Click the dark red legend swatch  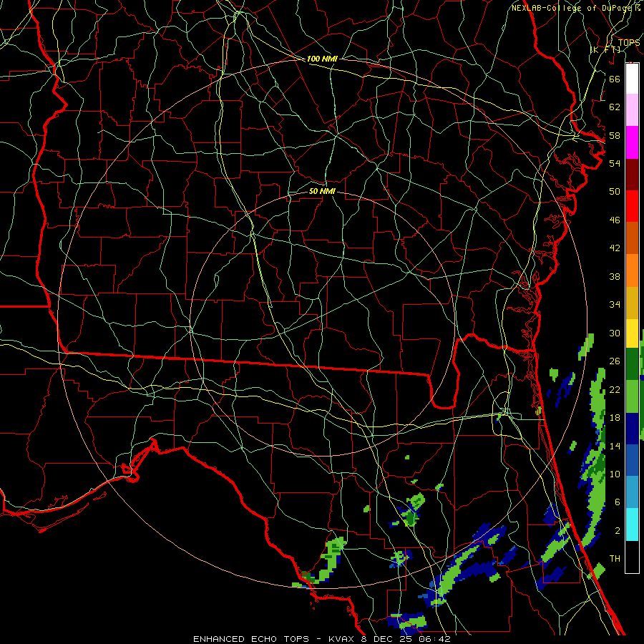(x=632, y=175)
